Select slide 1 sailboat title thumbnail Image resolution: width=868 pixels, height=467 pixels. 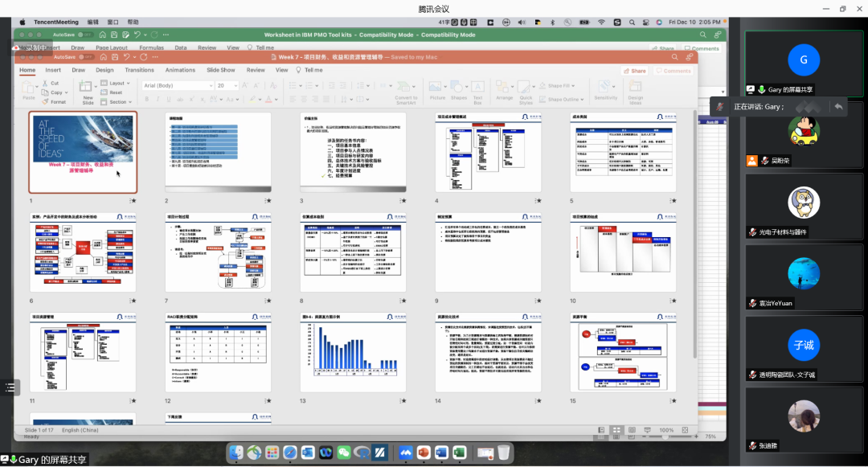[x=83, y=152]
